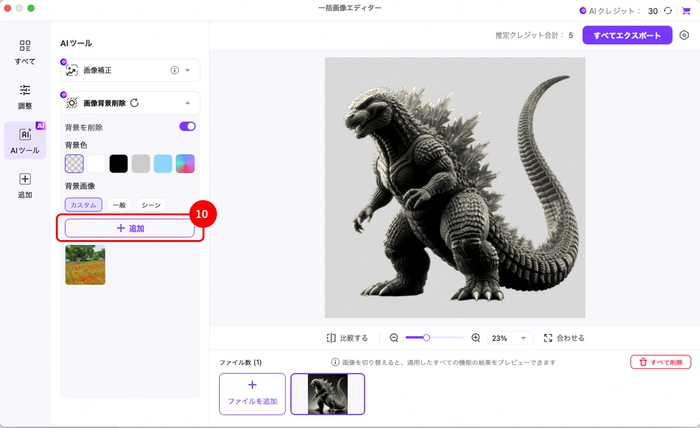
Task: Expand the 画像補正 dropdown arrow
Action: tap(188, 70)
